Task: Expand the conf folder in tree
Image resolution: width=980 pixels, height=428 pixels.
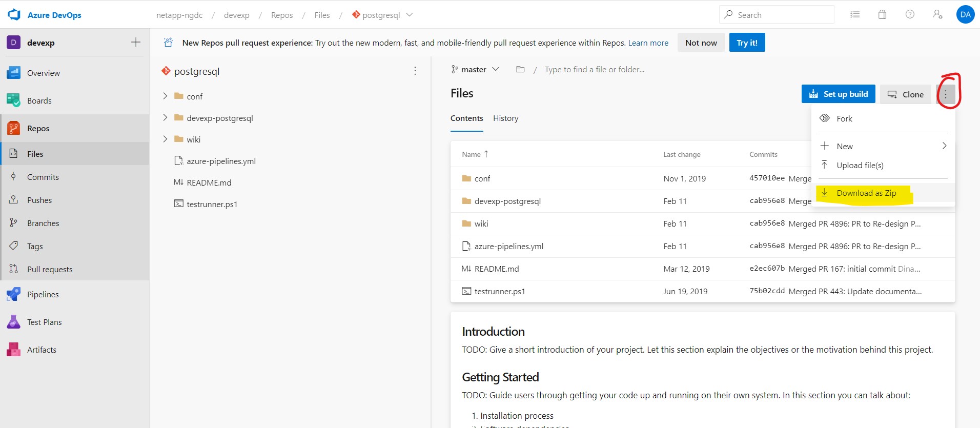Action: 165,96
